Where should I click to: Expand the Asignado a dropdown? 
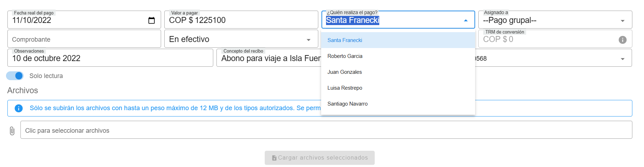pyautogui.click(x=622, y=21)
